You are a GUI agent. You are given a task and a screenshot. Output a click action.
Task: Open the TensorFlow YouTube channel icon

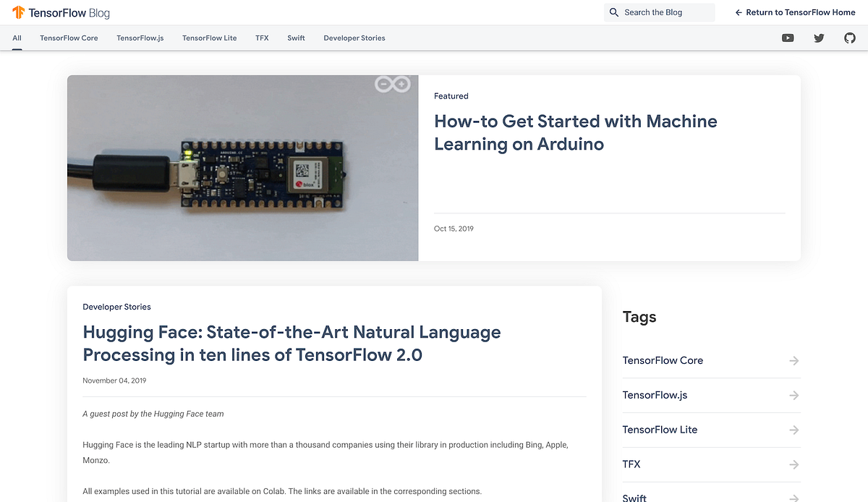click(788, 38)
